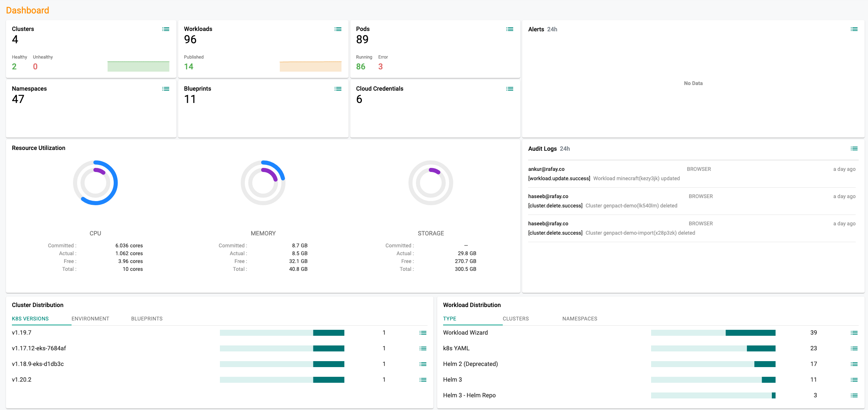868x410 pixels.
Task: Open the Namespaces card list icon
Action: pos(166,89)
